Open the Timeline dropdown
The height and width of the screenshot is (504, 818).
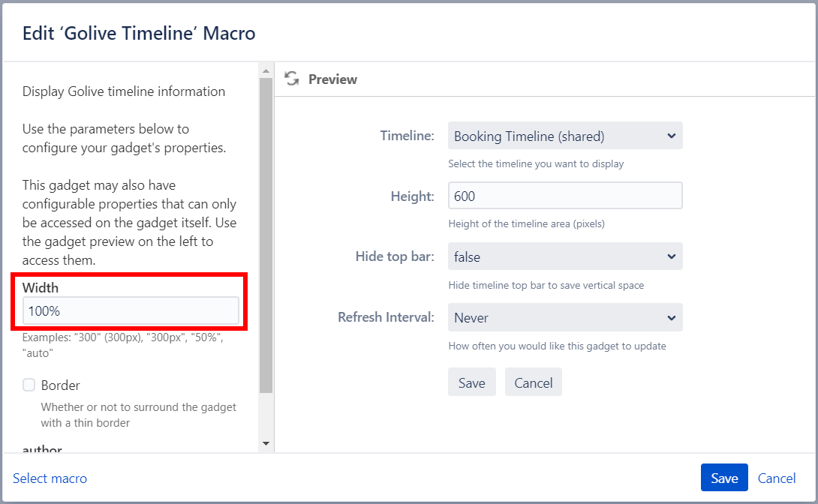[x=564, y=136]
